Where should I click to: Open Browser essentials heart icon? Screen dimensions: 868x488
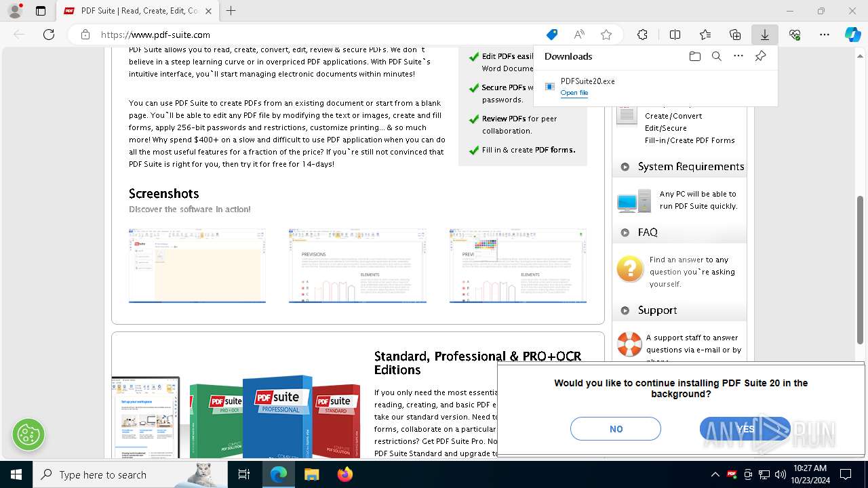pos(795,35)
